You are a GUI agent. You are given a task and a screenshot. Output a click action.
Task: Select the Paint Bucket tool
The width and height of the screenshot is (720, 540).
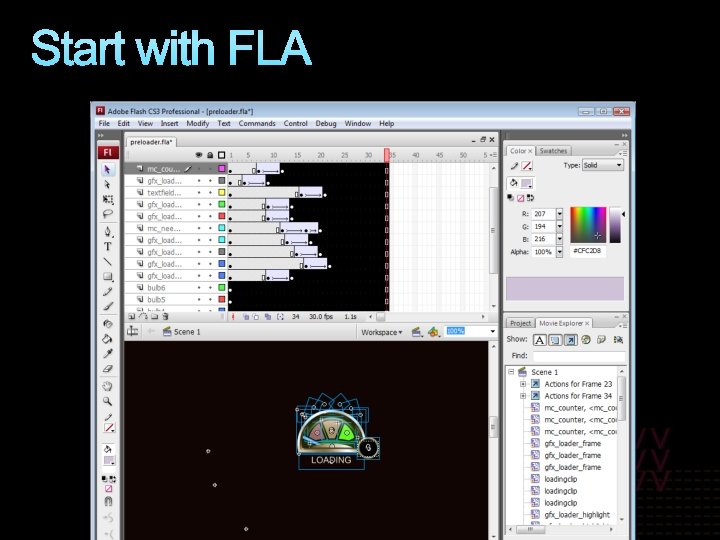(107, 339)
